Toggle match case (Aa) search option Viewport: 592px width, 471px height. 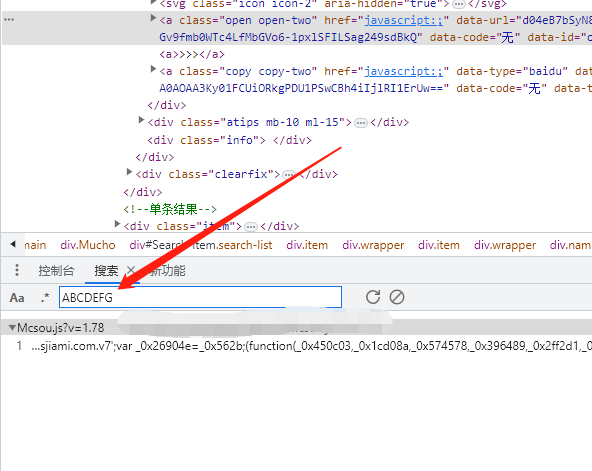point(17,298)
